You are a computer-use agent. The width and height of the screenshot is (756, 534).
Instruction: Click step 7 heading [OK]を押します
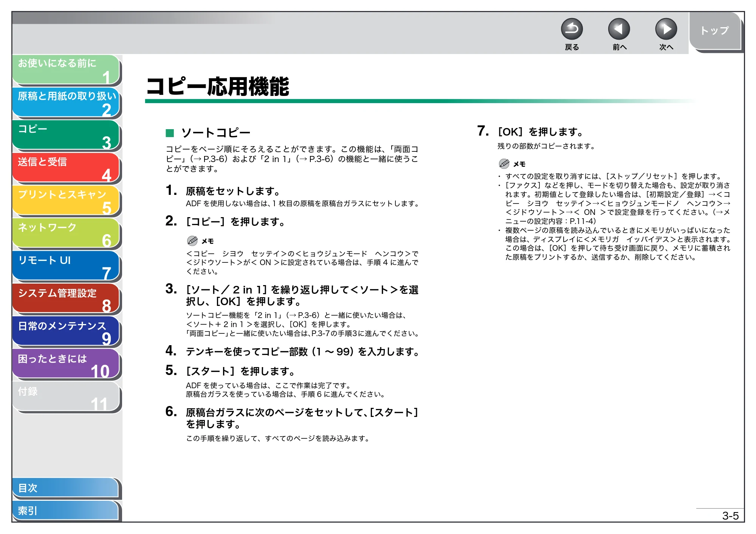[x=541, y=132]
